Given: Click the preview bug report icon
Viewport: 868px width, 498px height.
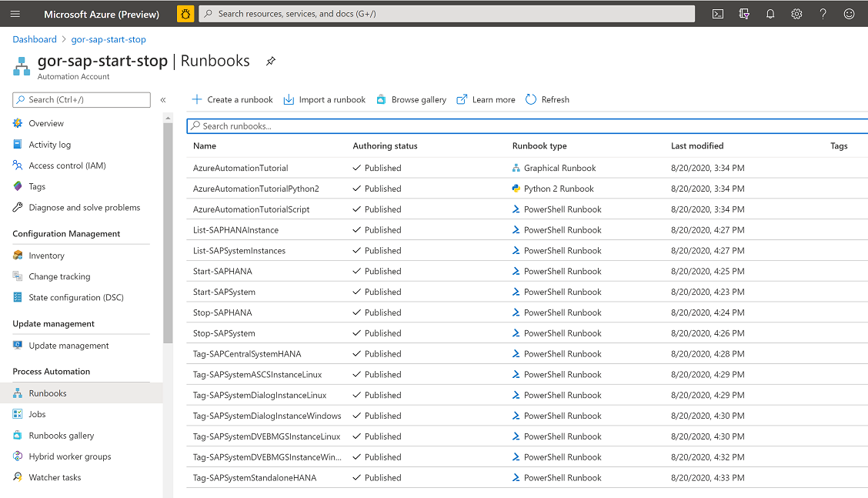Looking at the screenshot, I should (x=185, y=14).
